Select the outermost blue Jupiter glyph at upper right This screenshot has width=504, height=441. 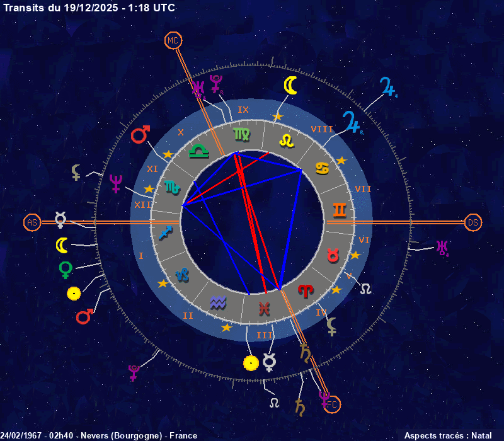388,86
